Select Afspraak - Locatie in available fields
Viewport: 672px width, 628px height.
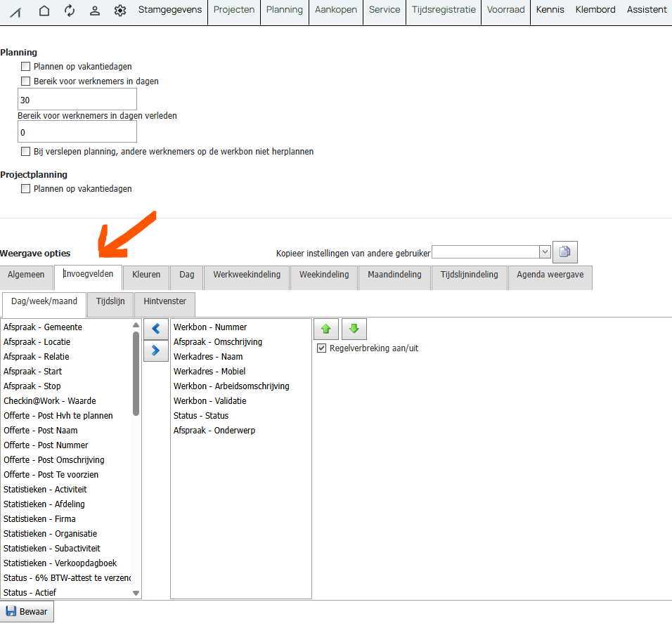pyautogui.click(x=37, y=342)
